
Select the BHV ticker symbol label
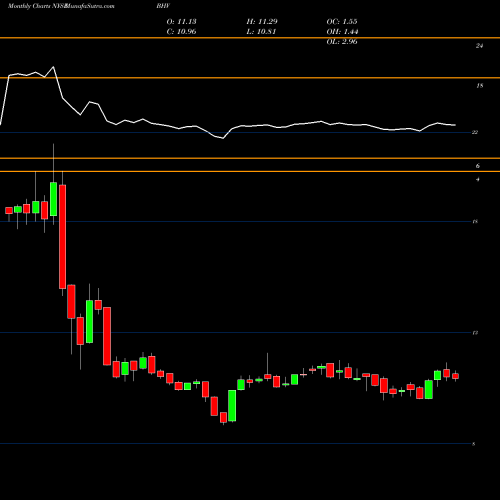coord(163,6)
